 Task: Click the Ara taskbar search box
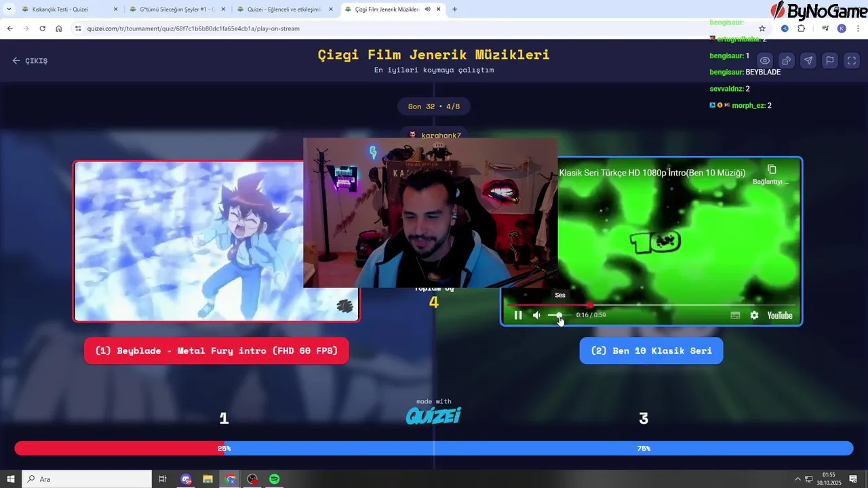point(87,479)
